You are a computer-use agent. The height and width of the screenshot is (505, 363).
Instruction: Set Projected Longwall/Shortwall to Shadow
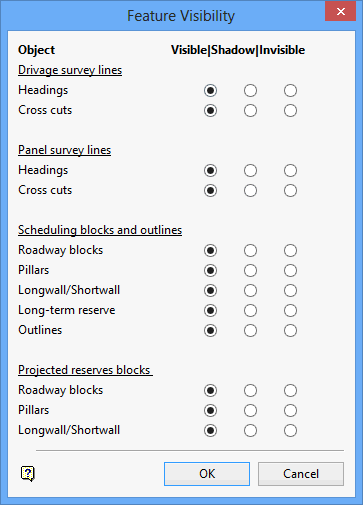(x=250, y=430)
